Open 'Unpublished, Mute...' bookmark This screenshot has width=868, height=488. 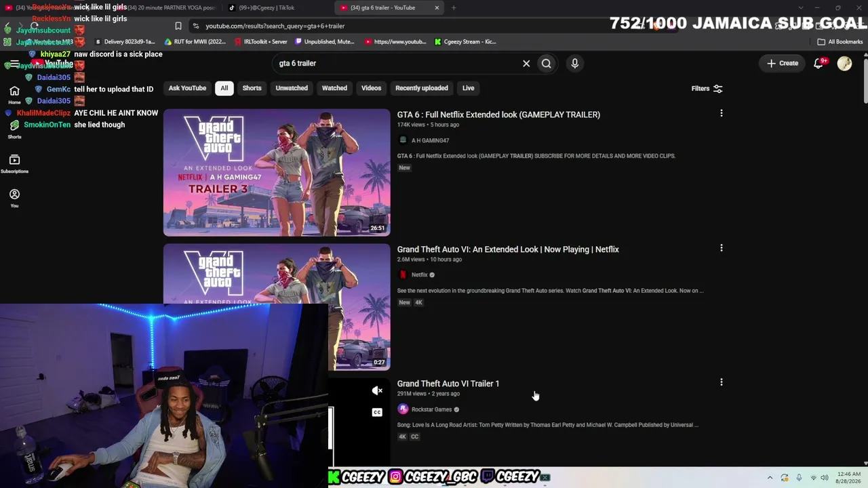coord(324,41)
